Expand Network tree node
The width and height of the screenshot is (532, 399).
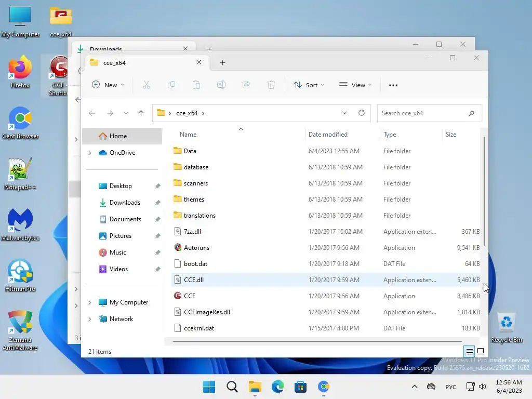coord(89,320)
